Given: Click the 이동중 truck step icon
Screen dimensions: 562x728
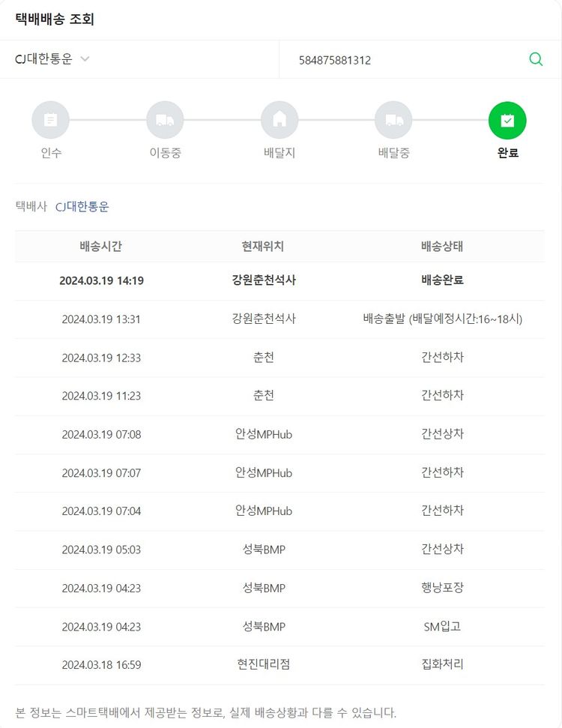Looking at the screenshot, I should tap(165, 120).
